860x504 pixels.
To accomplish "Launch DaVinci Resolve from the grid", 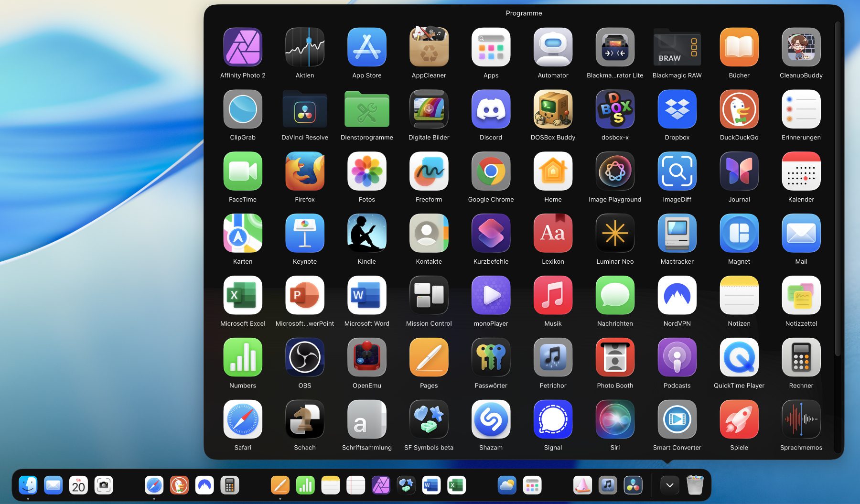I will [305, 109].
